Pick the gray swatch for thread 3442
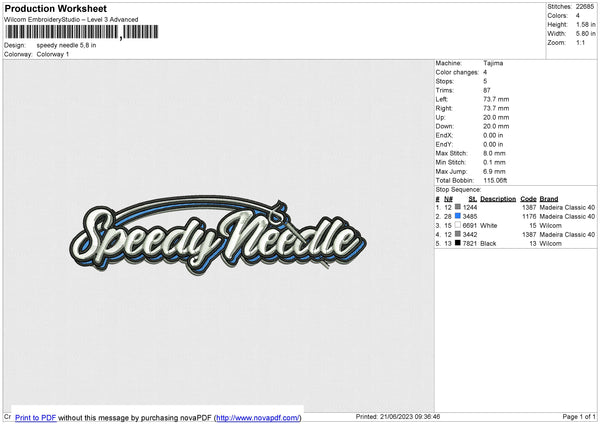 458,234
